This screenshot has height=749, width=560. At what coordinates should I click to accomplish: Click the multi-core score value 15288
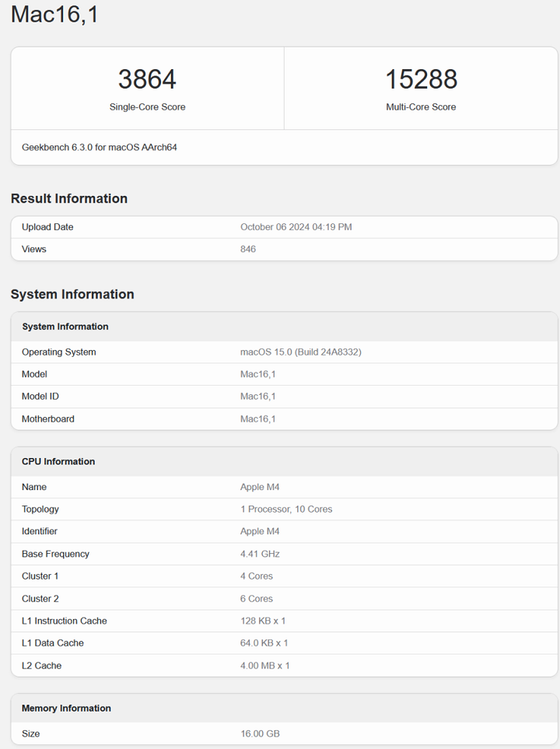421,79
